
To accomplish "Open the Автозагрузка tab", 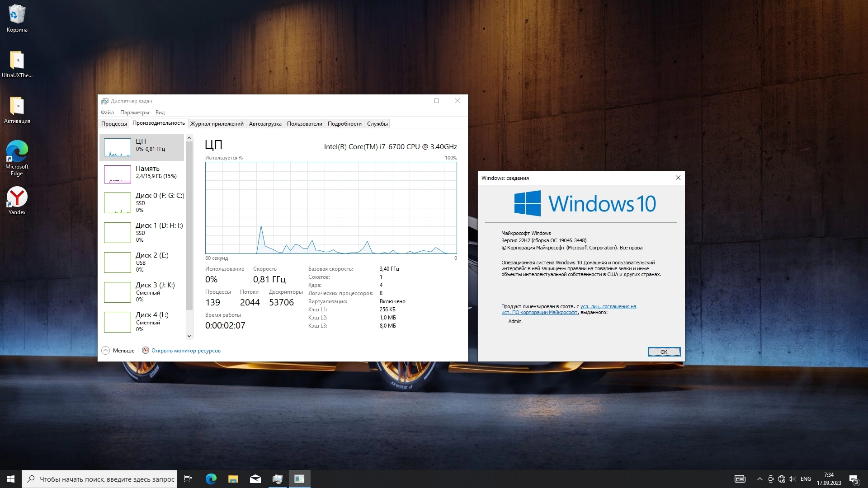I will click(x=265, y=124).
